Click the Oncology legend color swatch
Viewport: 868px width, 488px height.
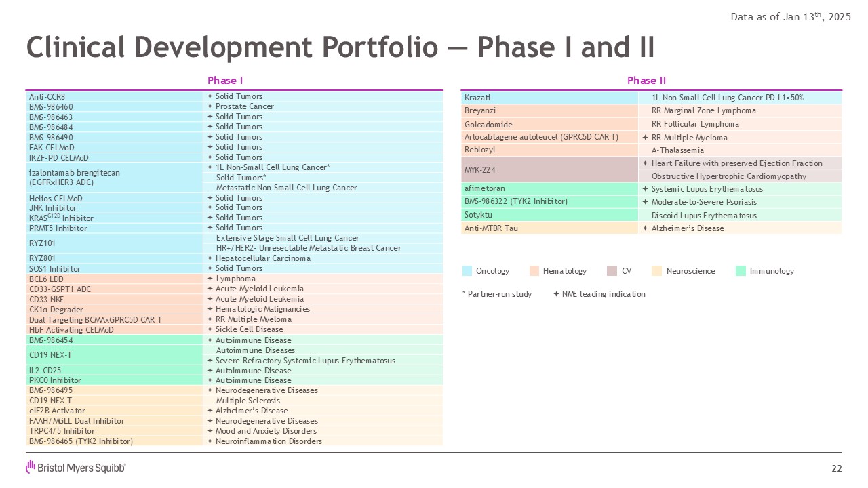[467, 271]
